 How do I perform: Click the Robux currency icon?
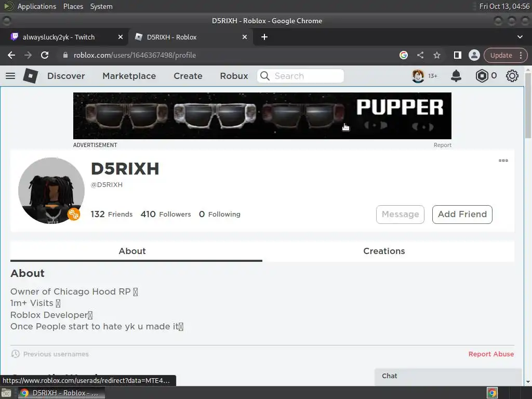(x=482, y=76)
